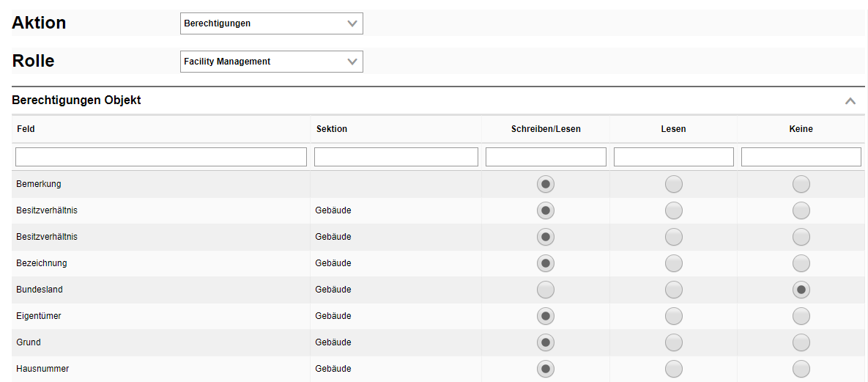
Task: Focus the Keine column filter box
Action: tap(801, 157)
